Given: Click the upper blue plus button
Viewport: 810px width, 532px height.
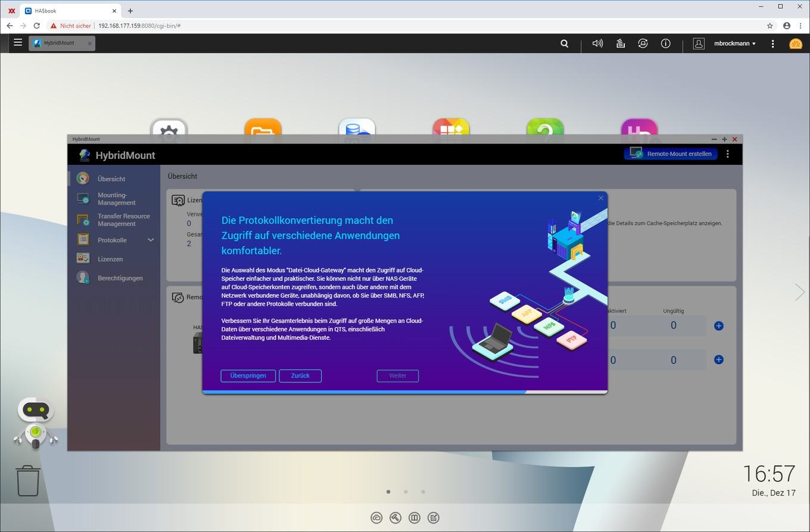Looking at the screenshot, I should coord(719,326).
